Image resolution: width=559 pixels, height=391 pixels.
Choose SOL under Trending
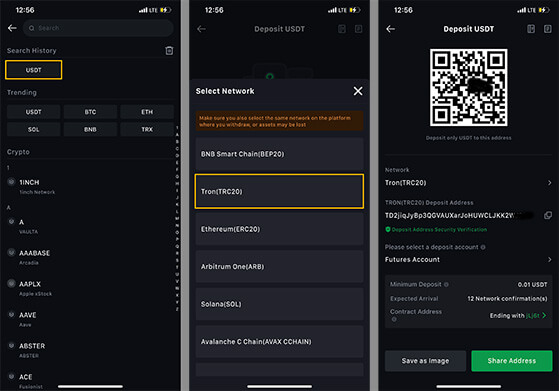(x=34, y=129)
